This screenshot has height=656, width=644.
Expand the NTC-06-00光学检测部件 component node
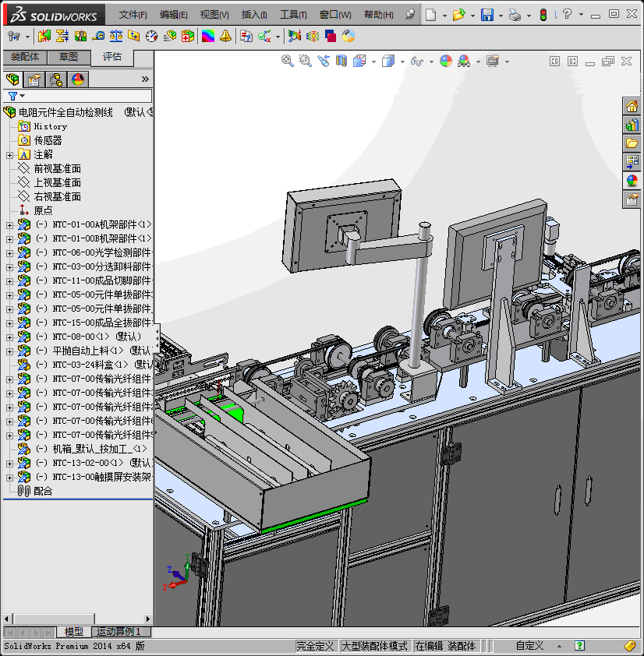tap(9, 253)
